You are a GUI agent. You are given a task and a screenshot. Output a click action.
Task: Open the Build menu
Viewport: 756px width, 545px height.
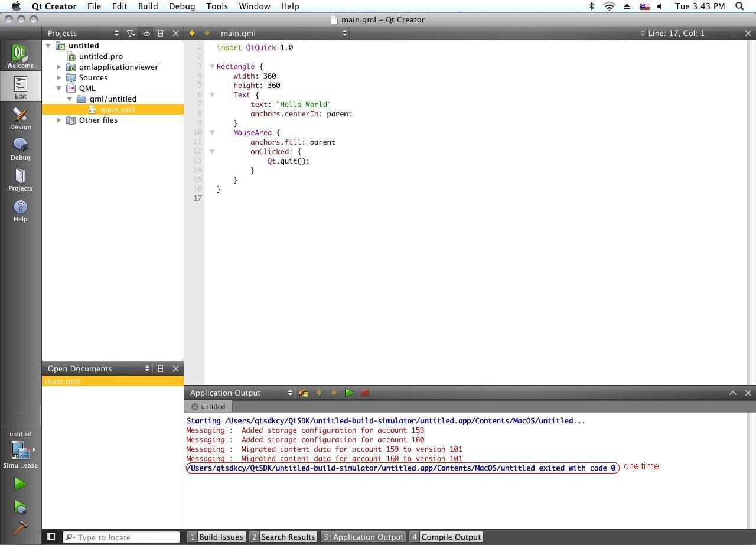(148, 6)
